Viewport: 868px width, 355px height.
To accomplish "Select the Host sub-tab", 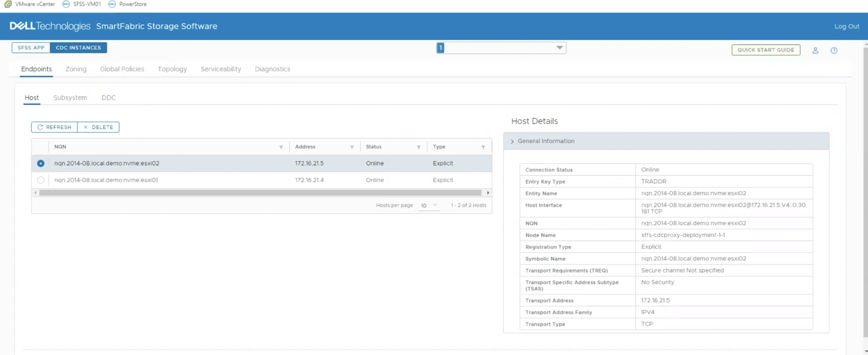I will tap(32, 98).
